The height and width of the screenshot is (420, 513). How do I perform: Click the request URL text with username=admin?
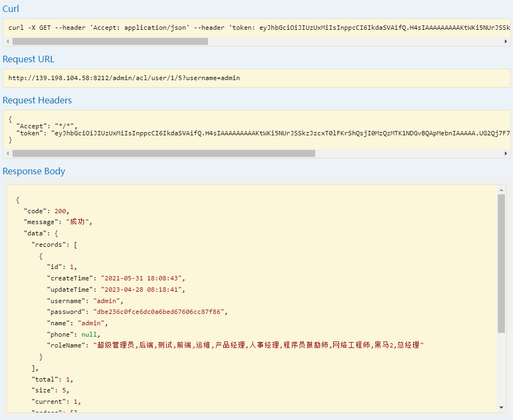pos(124,78)
